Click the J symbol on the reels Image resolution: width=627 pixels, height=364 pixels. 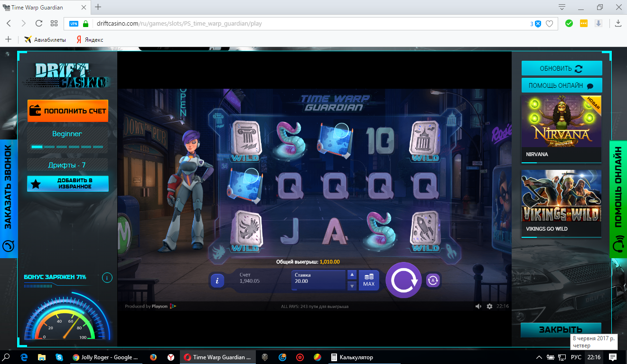(x=289, y=232)
